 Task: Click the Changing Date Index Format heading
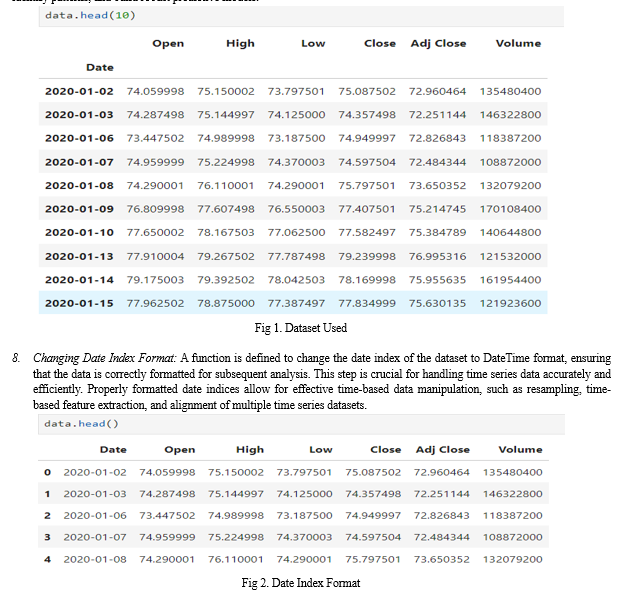pyautogui.click(x=104, y=358)
